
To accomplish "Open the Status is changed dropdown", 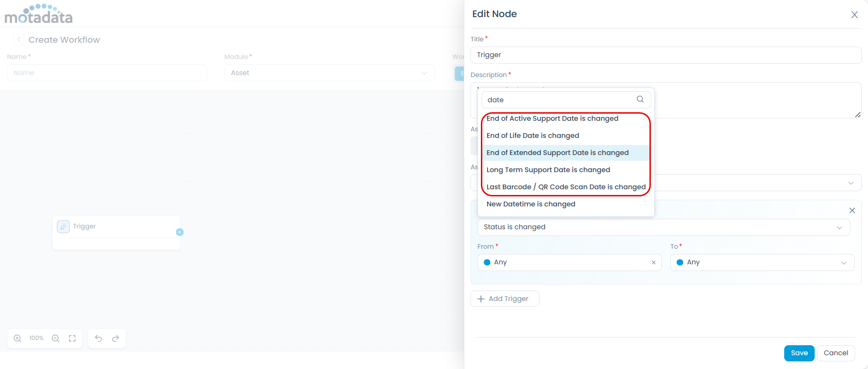I will click(x=663, y=227).
